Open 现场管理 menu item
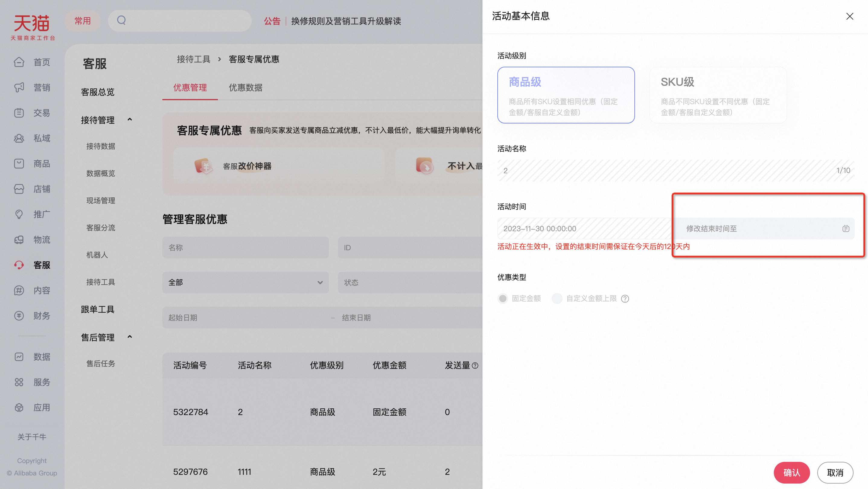868x489 pixels. coord(101,200)
